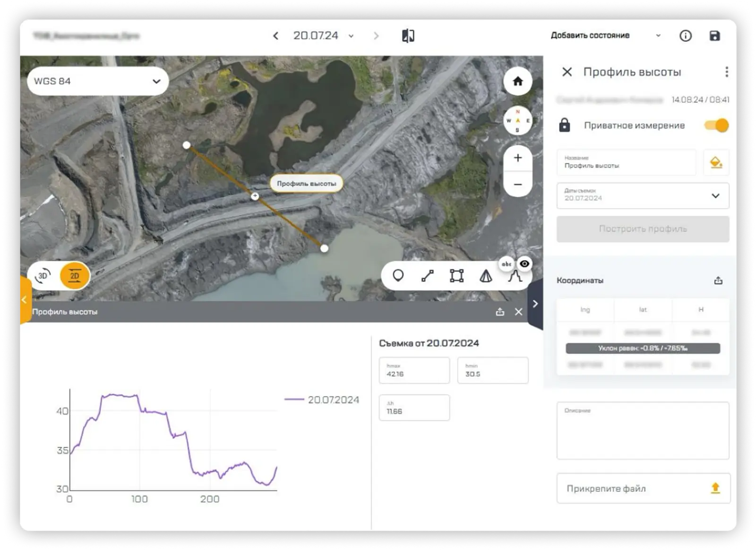Viewport: 756px width, 550px height.
Task: Select the volume pyramid tool
Action: point(486,276)
